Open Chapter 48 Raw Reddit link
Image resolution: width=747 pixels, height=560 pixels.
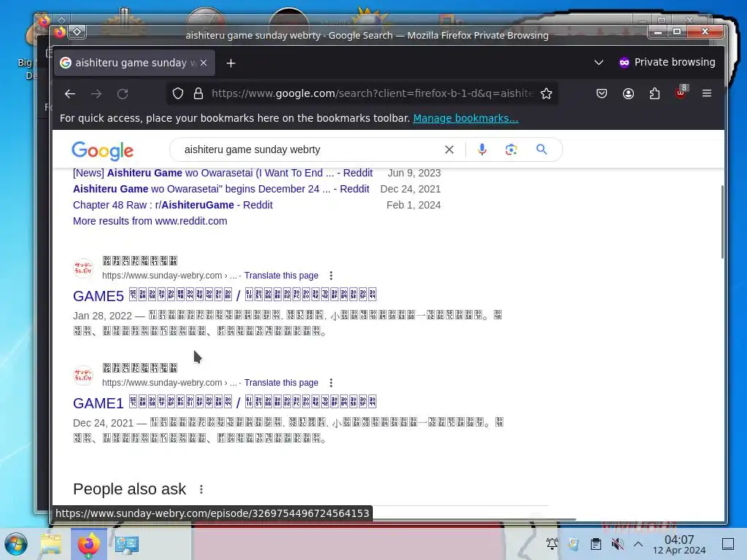(x=172, y=205)
